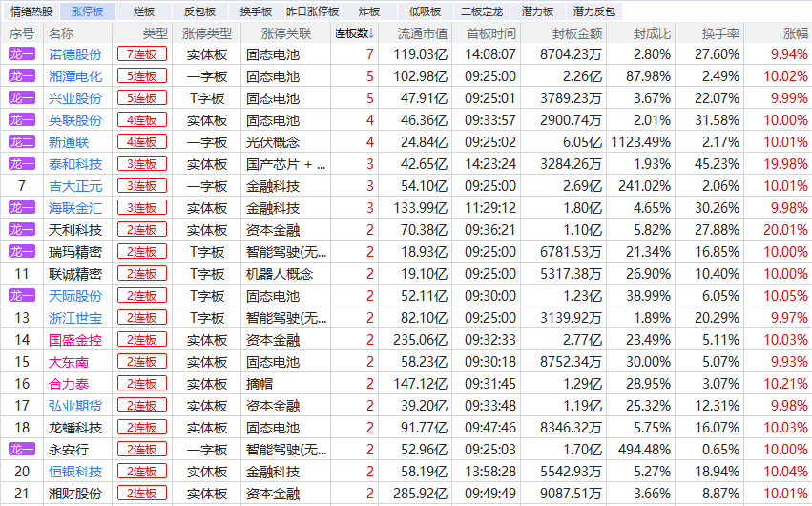Open stock 恒银科技

click(75, 472)
